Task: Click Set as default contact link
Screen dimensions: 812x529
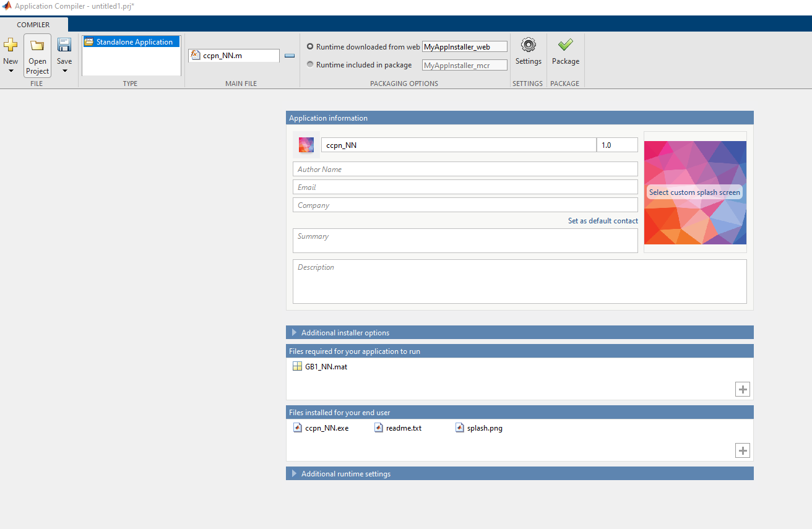Action: pyautogui.click(x=603, y=221)
